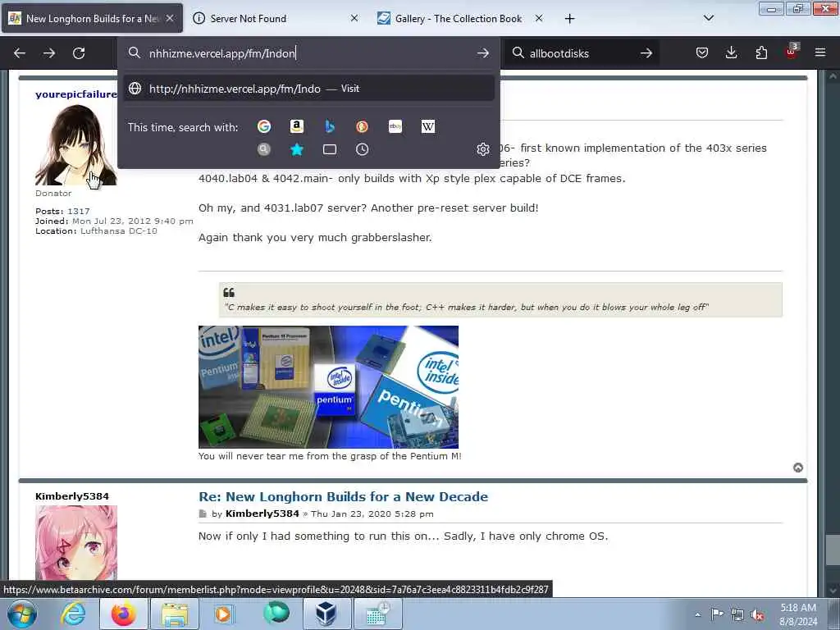
Task: Click the muted volume tray icon
Action: click(757, 614)
